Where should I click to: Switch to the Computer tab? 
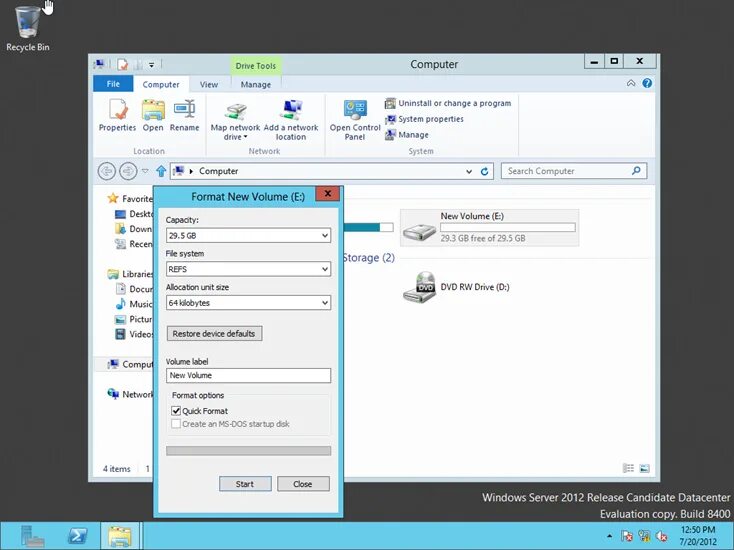[161, 84]
